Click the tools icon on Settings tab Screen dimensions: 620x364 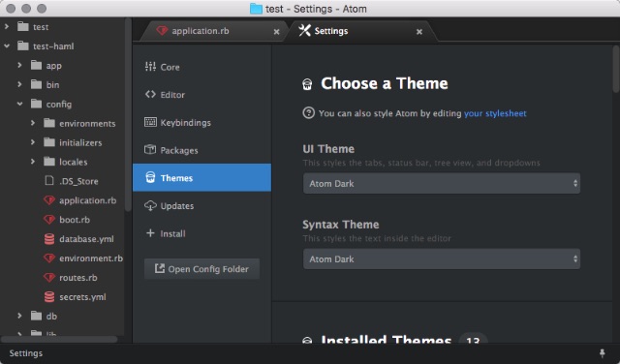[304, 30]
